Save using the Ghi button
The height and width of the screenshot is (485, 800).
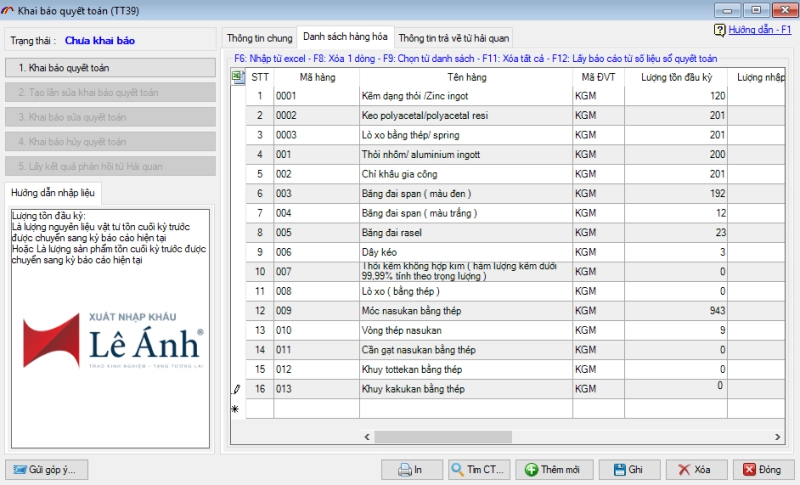tap(628, 469)
